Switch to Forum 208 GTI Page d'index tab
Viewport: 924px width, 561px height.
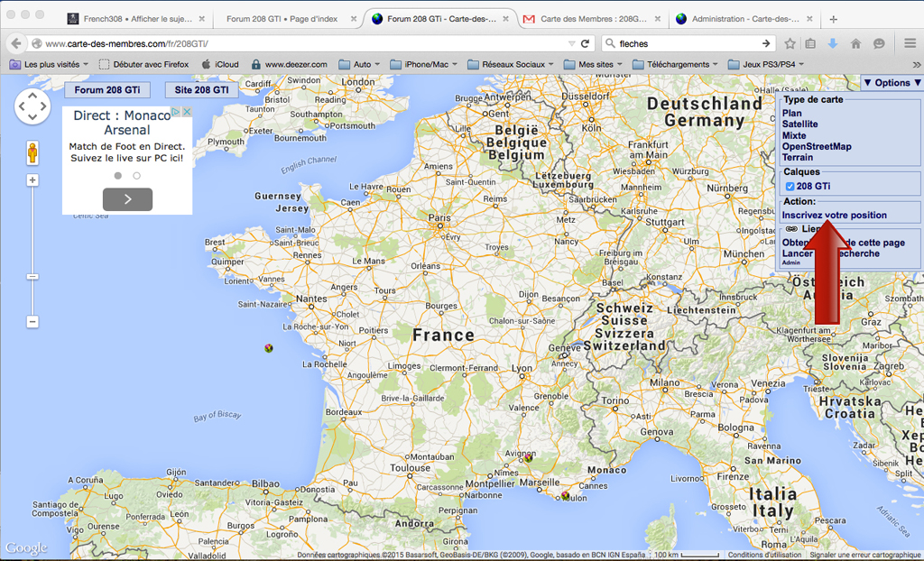(x=282, y=19)
